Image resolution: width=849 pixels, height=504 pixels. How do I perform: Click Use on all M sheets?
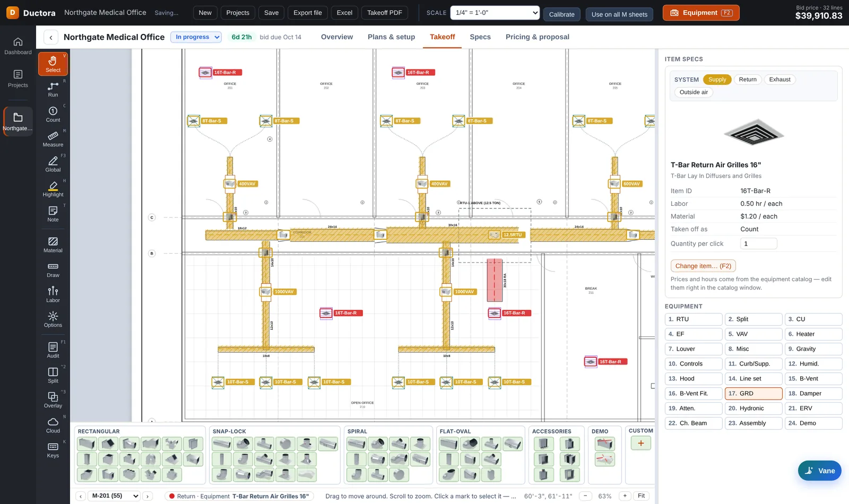(x=619, y=14)
